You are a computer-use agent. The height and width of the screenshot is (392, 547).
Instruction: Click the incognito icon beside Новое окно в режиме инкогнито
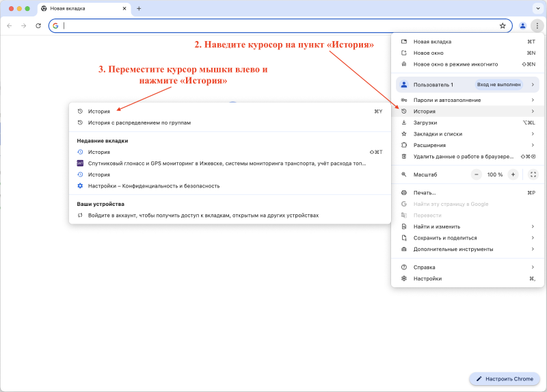pos(404,64)
